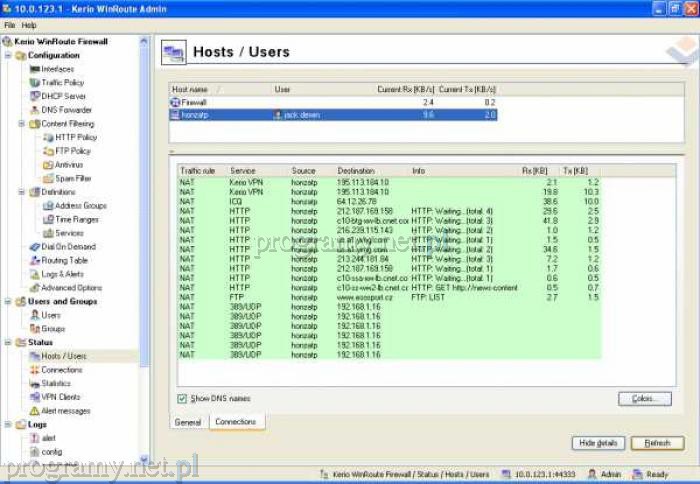This screenshot has width=700, height=484.
Task: Open the Routing Table icon
Action: tap(35, 260)
